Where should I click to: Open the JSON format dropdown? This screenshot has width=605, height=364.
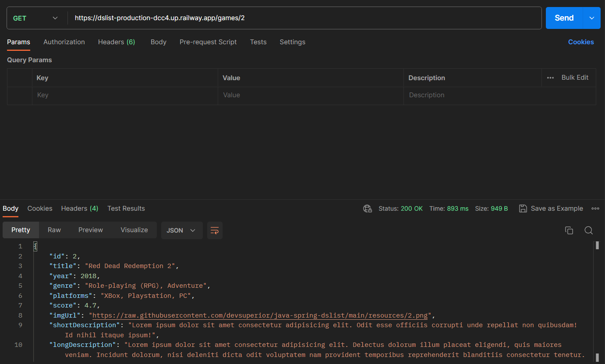[x=182, y=230]
